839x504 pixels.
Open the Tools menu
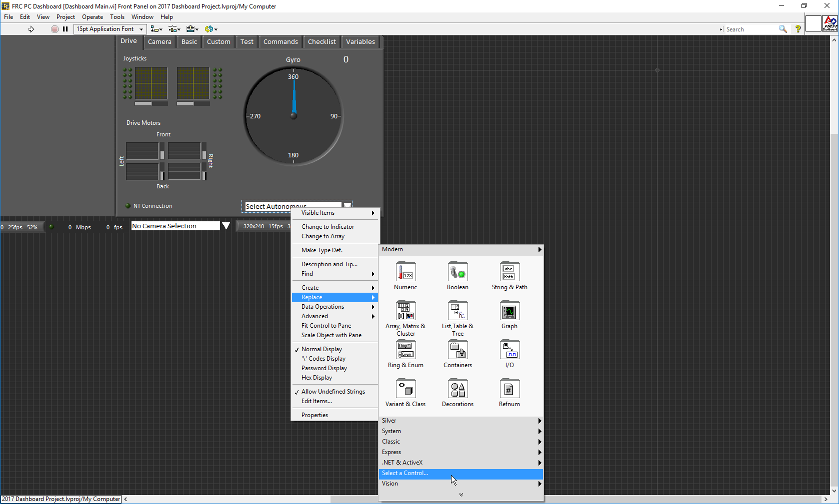click(117, 17)
